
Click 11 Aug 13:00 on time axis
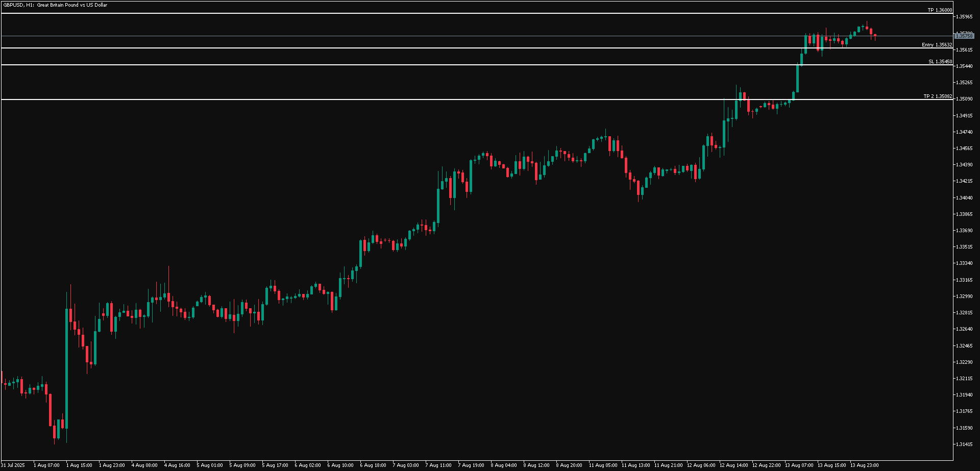click(635, 465)
